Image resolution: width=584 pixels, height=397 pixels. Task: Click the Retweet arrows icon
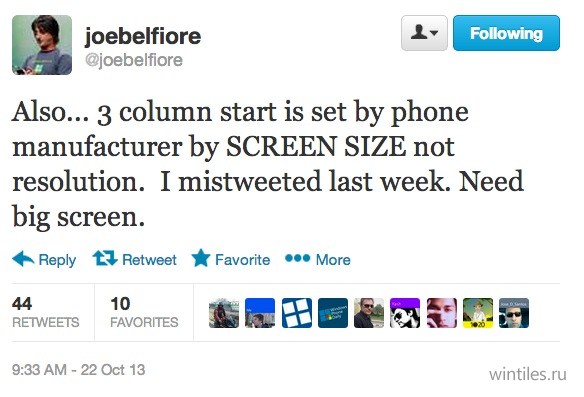pos(105,258)
